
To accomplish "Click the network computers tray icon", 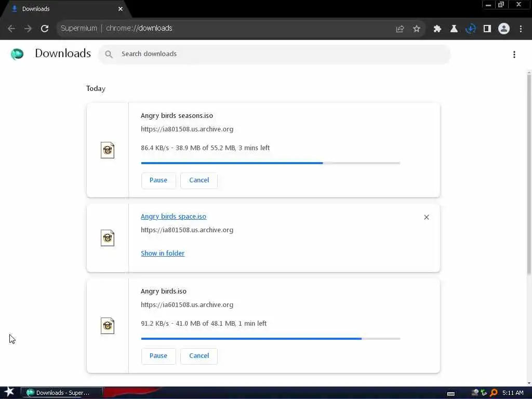I will (475, 393).
